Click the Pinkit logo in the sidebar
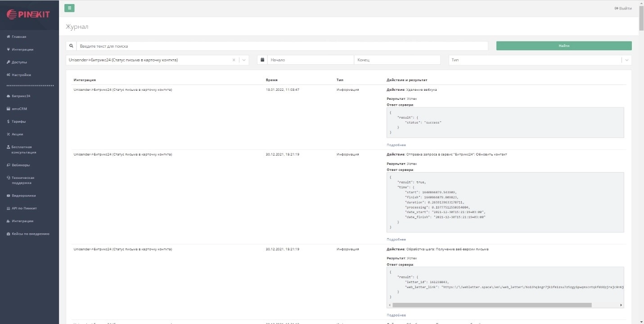The image size is (644, 324). tap(28, 14)
